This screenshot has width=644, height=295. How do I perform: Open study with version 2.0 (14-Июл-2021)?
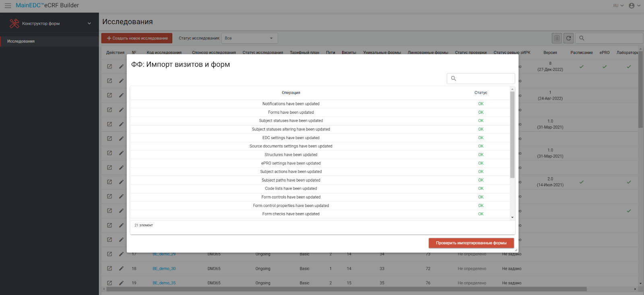[x=109, y=182]
